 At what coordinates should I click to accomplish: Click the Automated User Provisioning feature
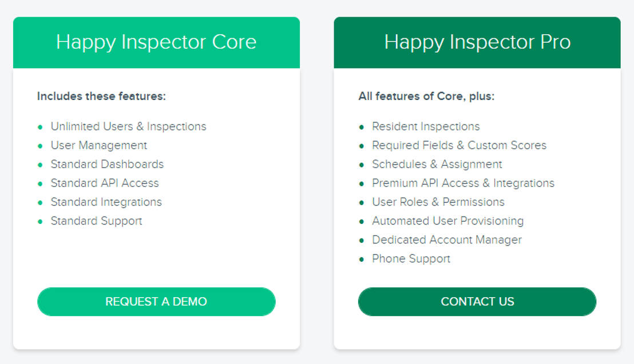448,221
